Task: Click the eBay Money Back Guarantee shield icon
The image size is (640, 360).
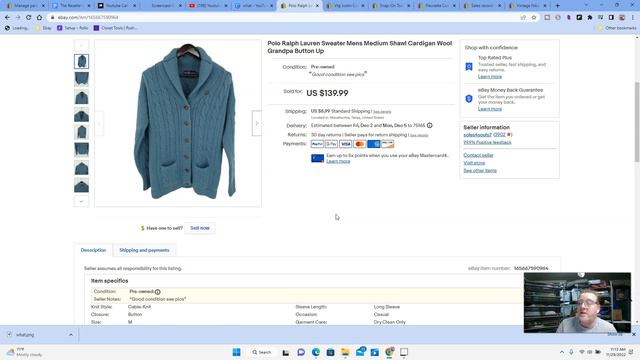Action: pos(469,99)
